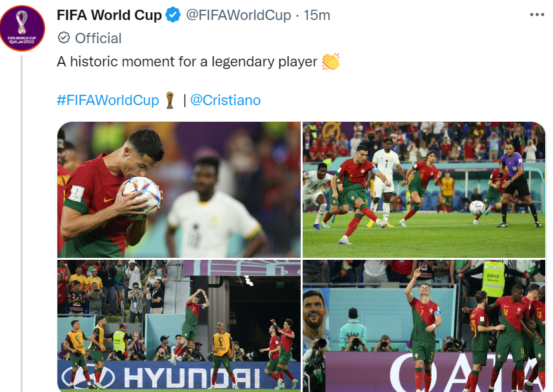The height and width of the screenshot is (392, 553).
Task: Click the Official label text
Action: tap(98, 38)
